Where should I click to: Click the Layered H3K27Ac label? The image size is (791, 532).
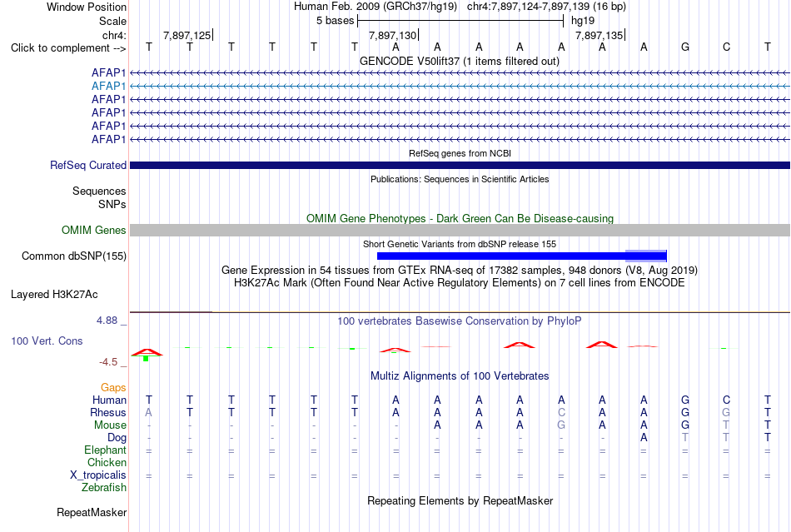pos(54,295)
